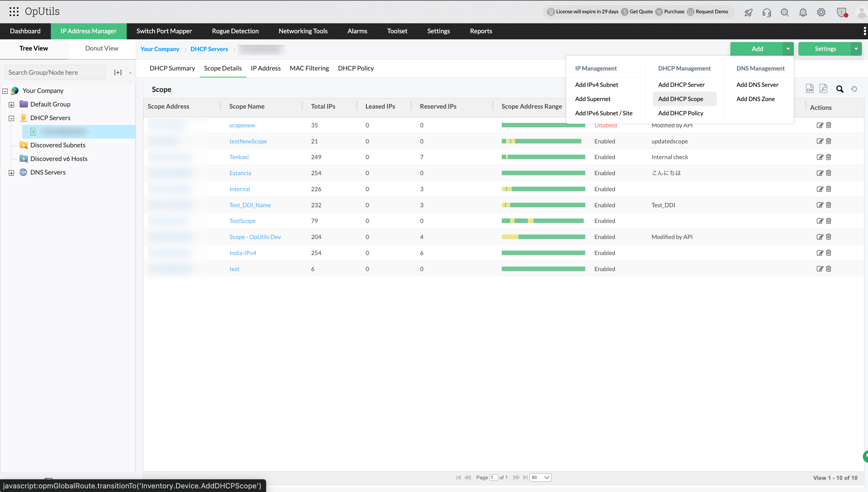Select Add DHCP Scope menu item
Screen dimensions: 868x492
680,99
